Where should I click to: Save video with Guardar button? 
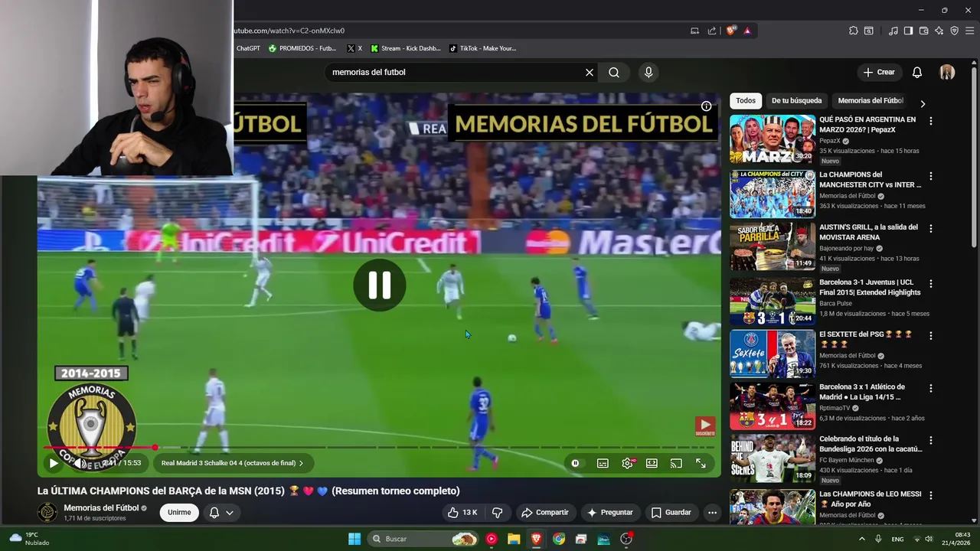(x=671, y=513)
